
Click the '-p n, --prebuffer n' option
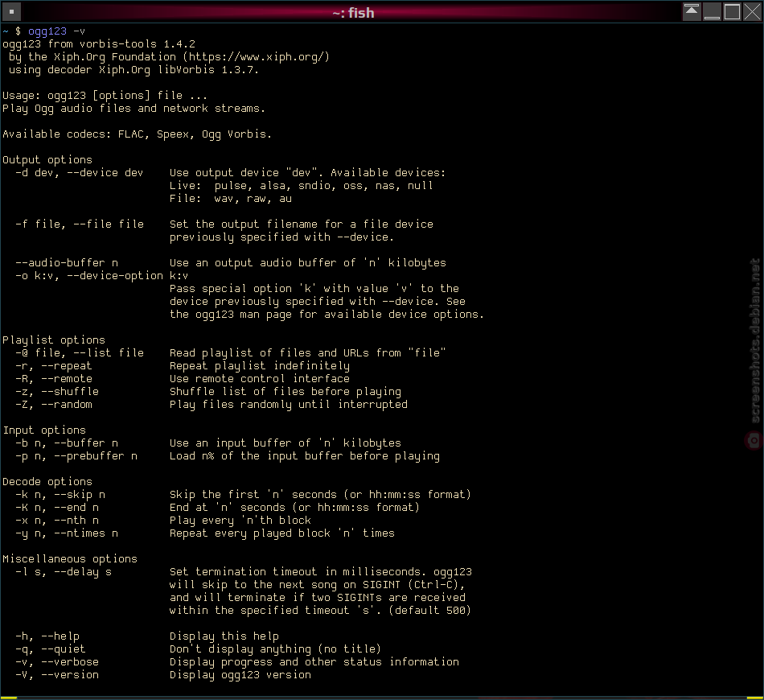pos(76,456)
